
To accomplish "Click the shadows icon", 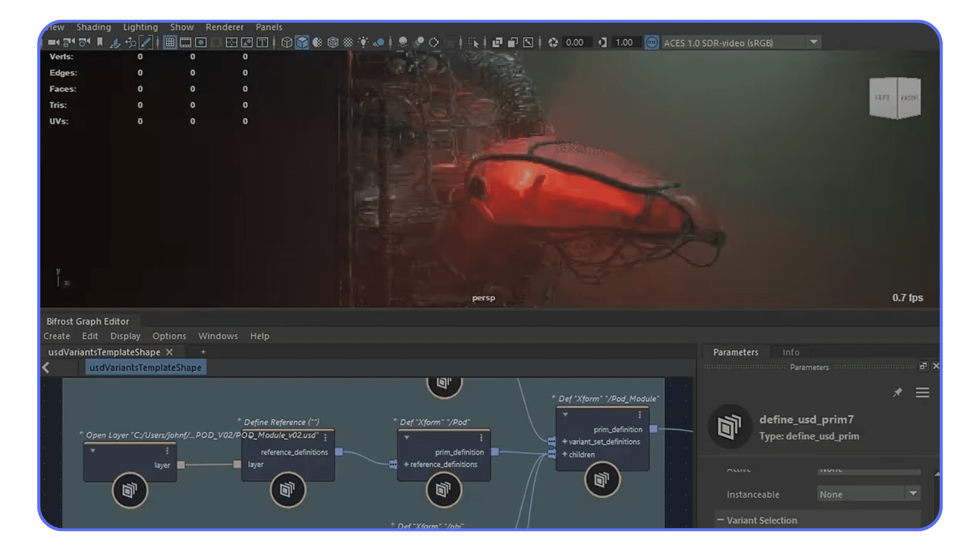I will (x=379, y=42).
